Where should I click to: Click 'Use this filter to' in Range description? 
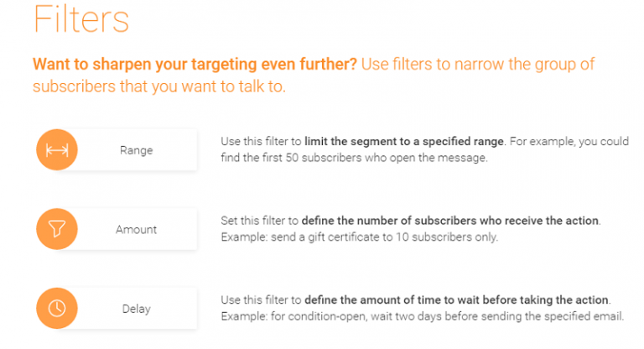[262, 142]
